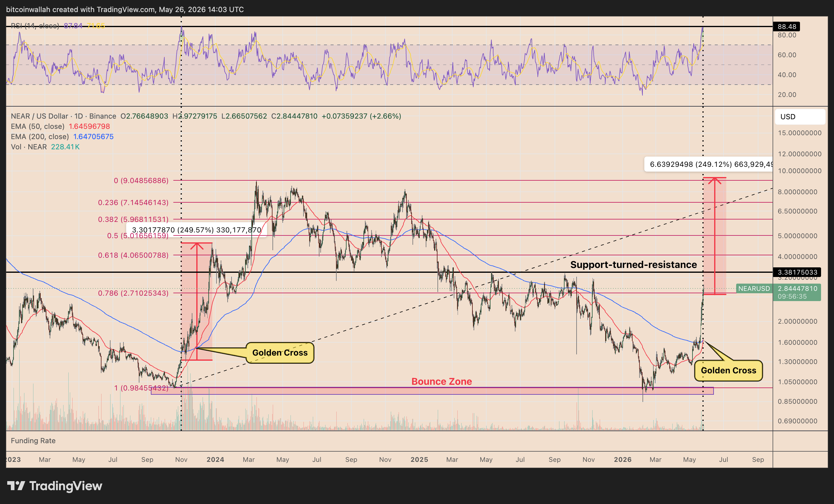Select the right Golden Cross callout

728,370
